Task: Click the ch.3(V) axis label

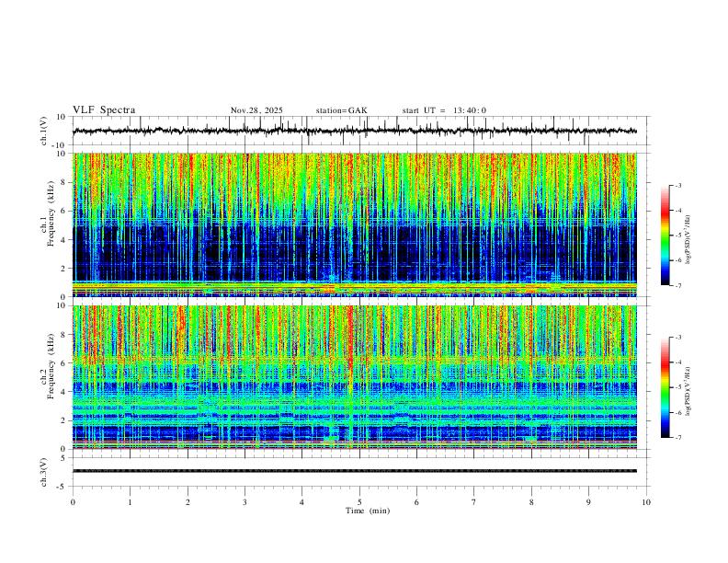Action: (44, 472)
